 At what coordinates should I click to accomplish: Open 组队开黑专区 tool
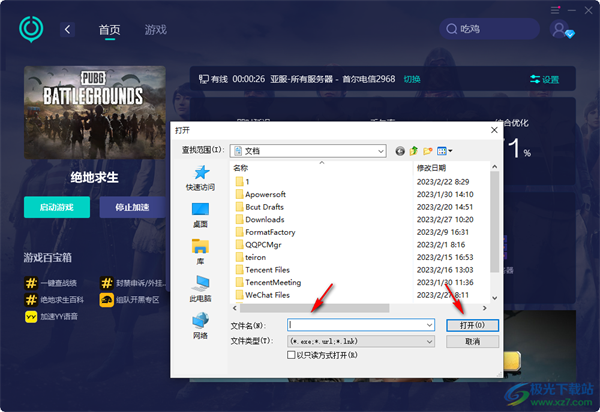click(x=129, y=300)
